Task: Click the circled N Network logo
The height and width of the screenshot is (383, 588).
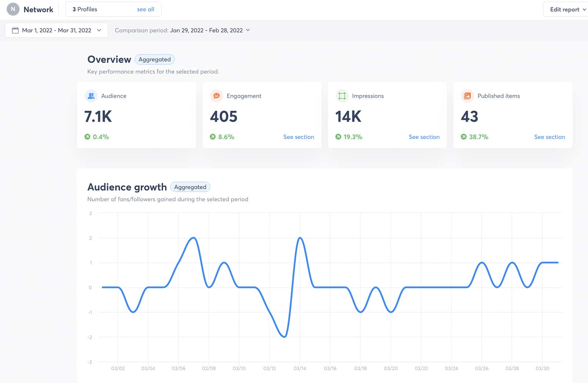Action: [13, 9]
